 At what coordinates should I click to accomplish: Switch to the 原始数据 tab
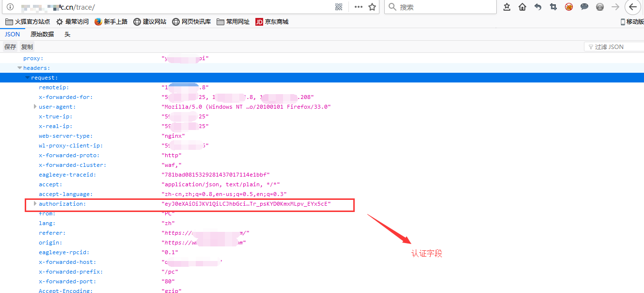pyautogui.click(x=42, y=34)
